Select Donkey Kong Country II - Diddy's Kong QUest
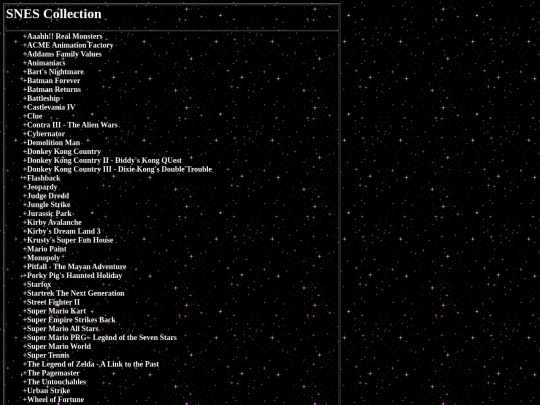The height and width of the screenshot is (405, 540). pos(104,160)
